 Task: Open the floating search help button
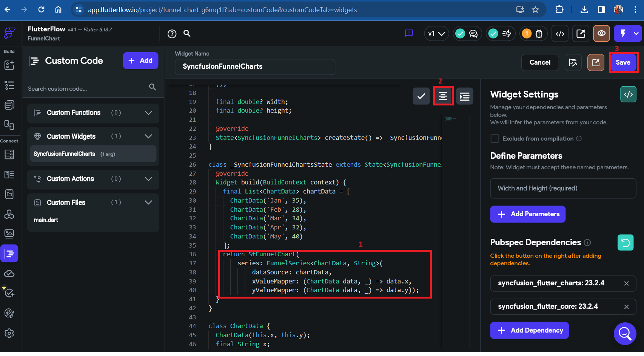click(x=625, y=334)
